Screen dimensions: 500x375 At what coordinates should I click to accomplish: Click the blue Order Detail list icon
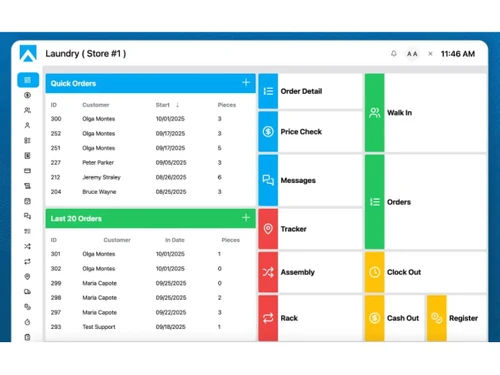tap(268, 91)
